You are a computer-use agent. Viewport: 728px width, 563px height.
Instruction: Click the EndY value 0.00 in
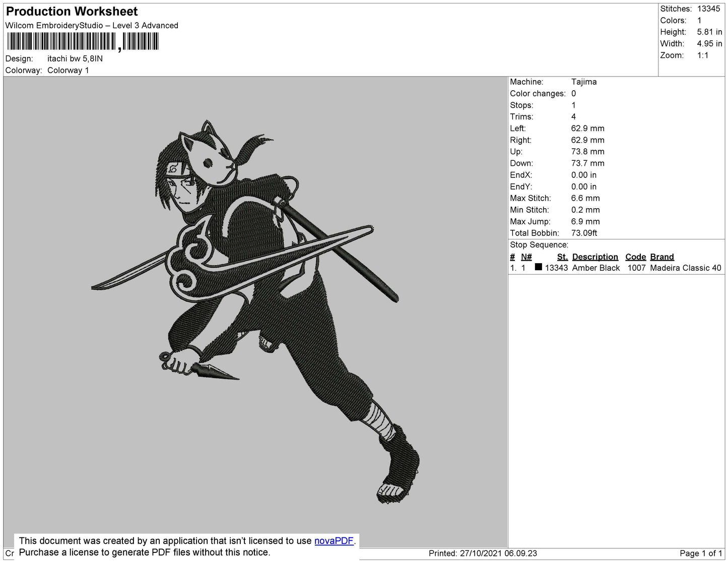point(583,186)
